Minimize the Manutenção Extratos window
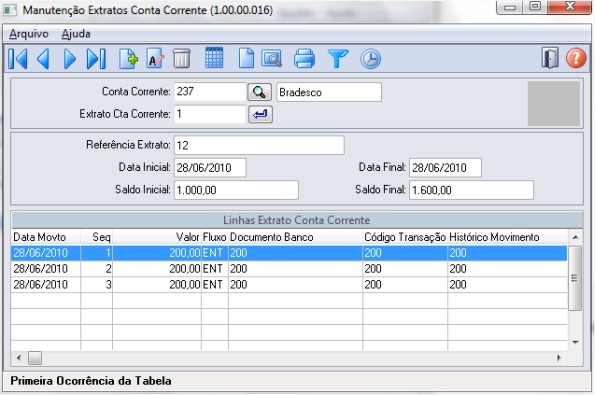Viewport: 595px width, 395px height. click(510, 7)
